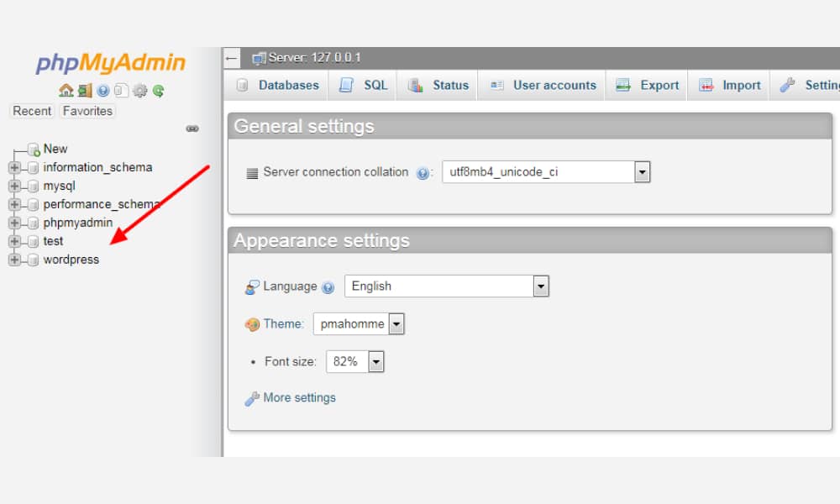Click the test database icon

coord(33,242)
